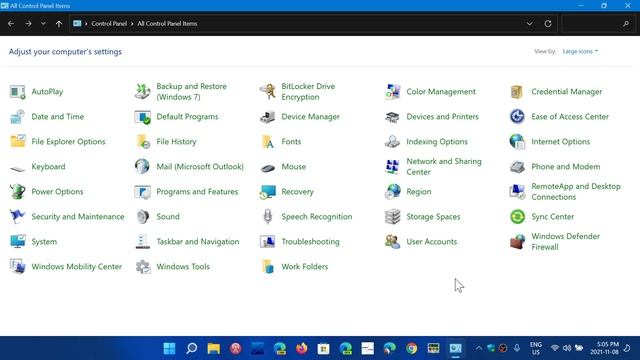The height and width of the screenshot is (360, 640).
Task: Open the AutoPlay icon
Action: coord(17,92)
